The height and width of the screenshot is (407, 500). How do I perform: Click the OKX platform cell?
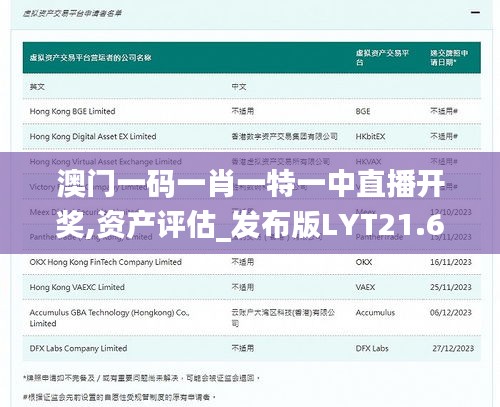364,262
